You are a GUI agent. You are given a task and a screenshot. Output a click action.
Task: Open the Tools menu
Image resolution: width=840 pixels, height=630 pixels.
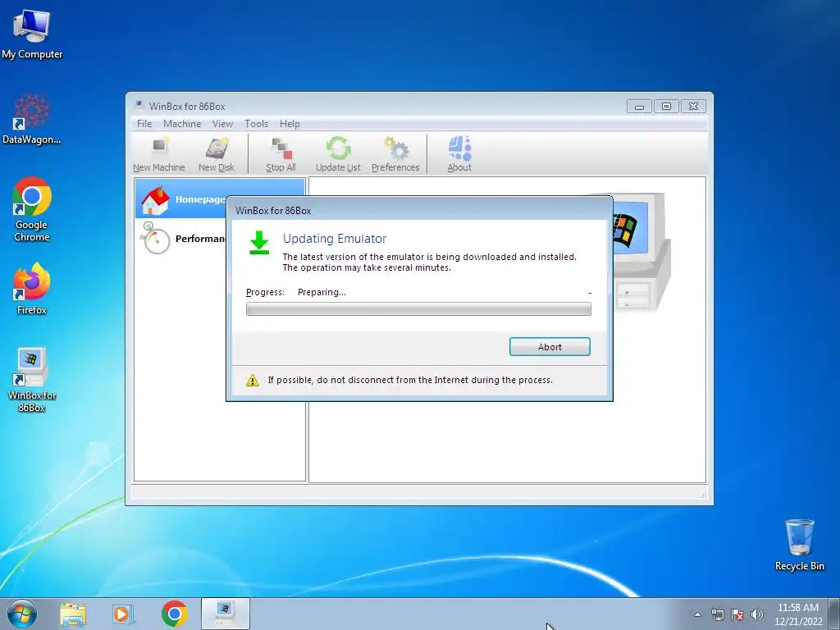[256, 124]
